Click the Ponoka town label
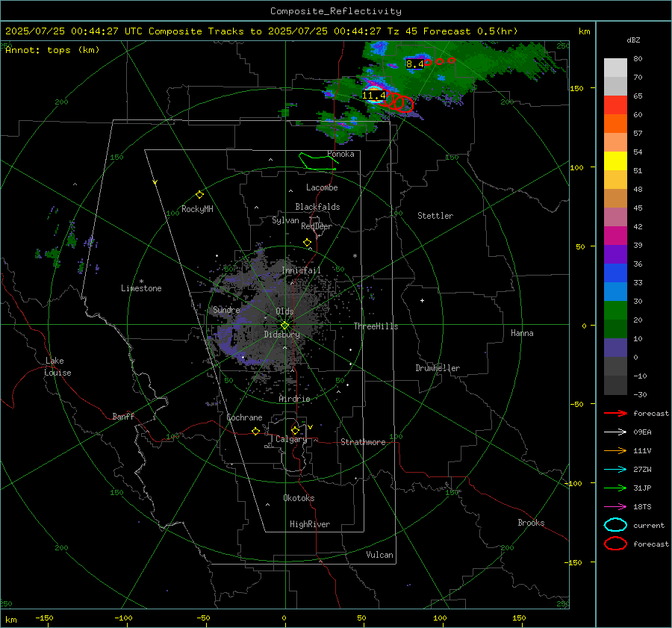This screenshot has width=672, height=628. (340, 154)
